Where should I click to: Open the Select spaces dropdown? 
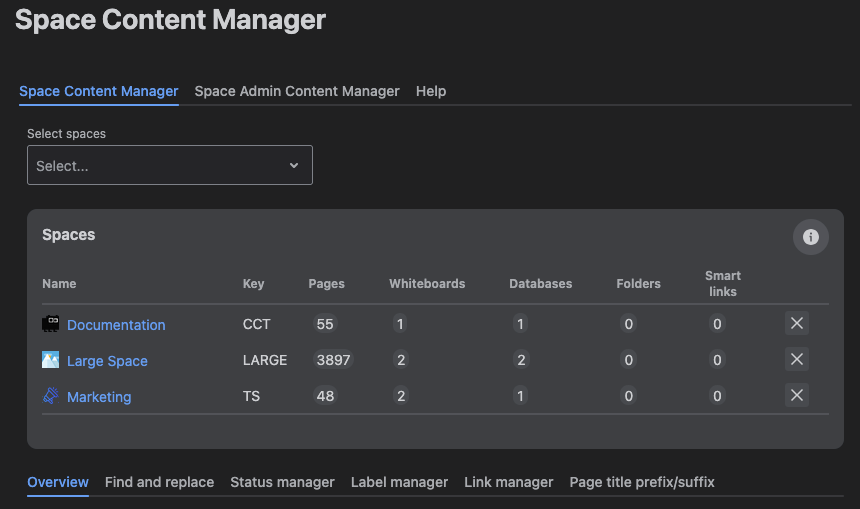(x=169, y=165)
